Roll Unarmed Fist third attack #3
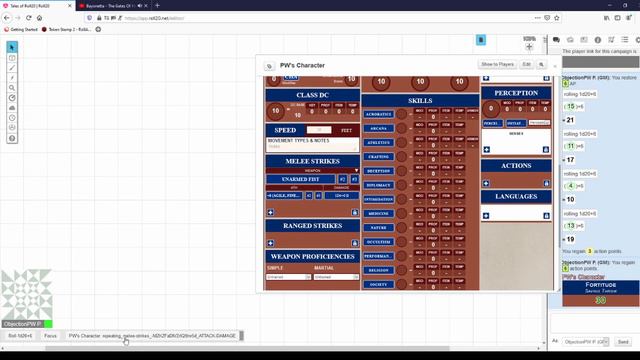The width and height of the screenshot is (640, 360). coord(354,179)
